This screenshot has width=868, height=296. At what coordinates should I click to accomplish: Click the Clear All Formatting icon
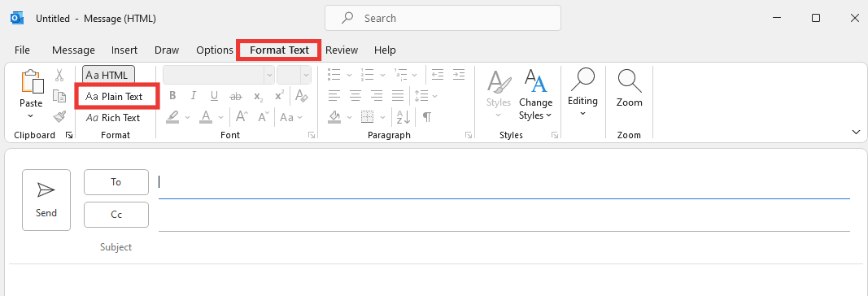coord(302,96)
